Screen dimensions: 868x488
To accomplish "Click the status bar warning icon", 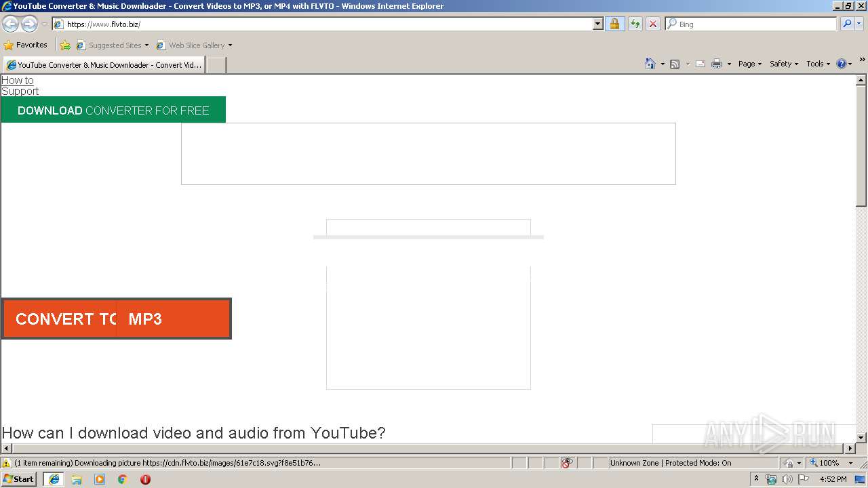I will [x=7, y=463].
